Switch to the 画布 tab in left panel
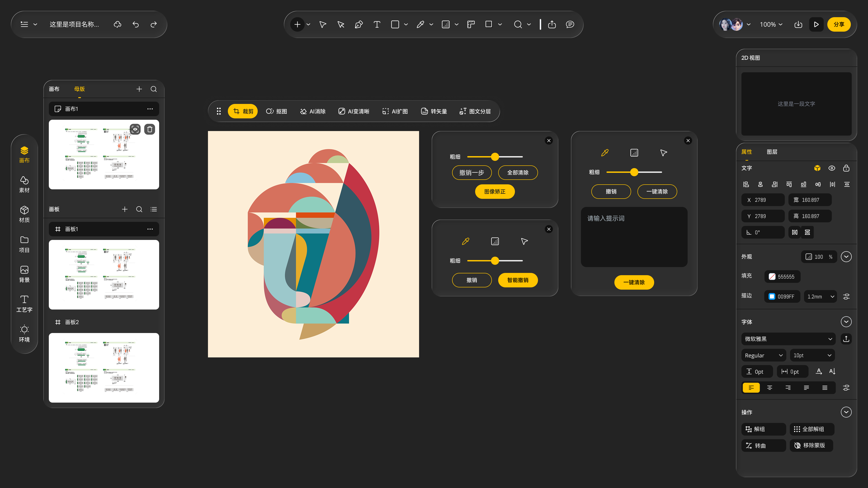 54,89
